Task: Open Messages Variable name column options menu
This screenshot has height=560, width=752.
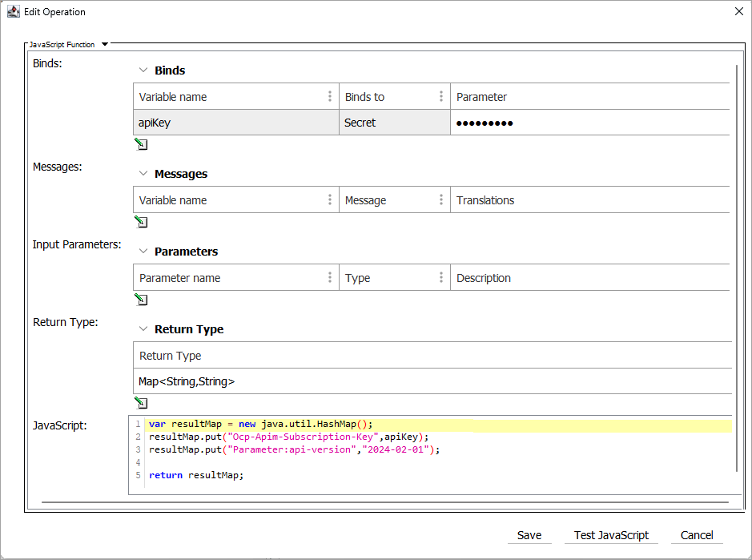Action: 330,200
